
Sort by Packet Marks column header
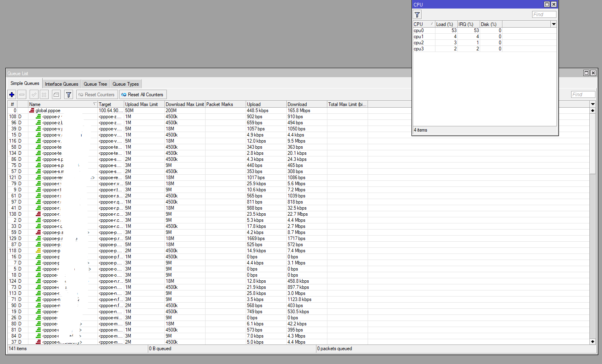tap(225, 104)
